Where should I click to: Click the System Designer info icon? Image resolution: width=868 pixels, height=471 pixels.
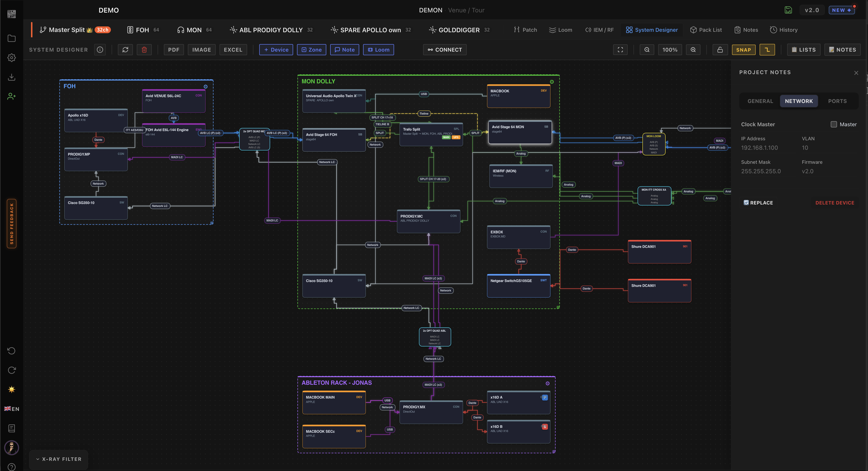click(x=100, y=50)
